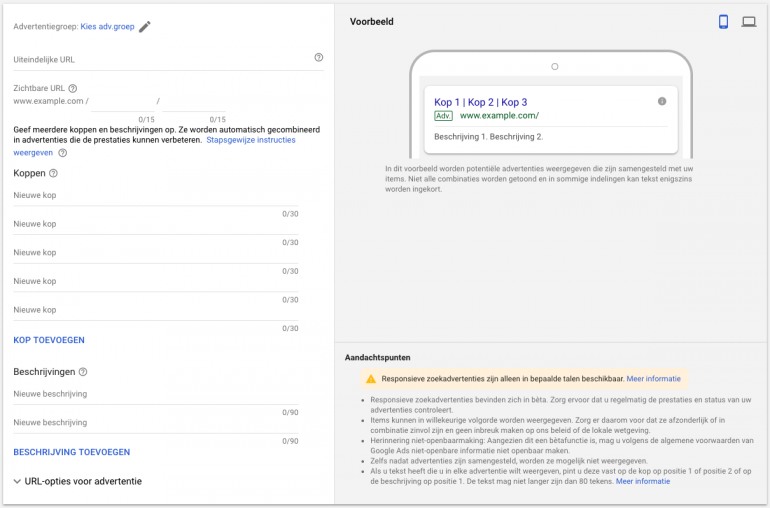This screenshot has width=770, height=508.
Task: Click help icon next to Uiteindelijke URL field
Action: (x=319, y=58)
